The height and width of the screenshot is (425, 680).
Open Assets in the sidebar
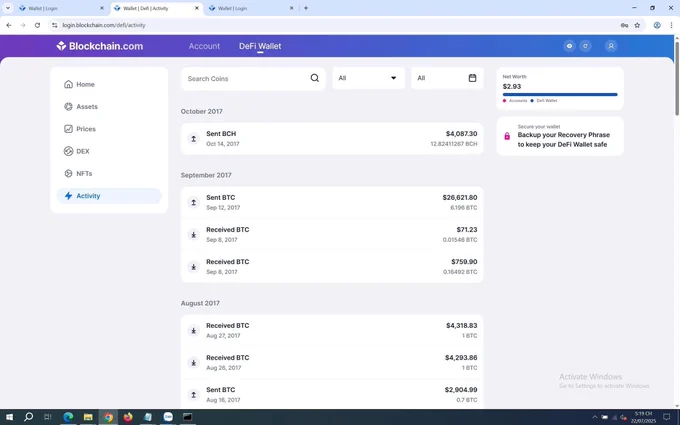tap(109, 107)
